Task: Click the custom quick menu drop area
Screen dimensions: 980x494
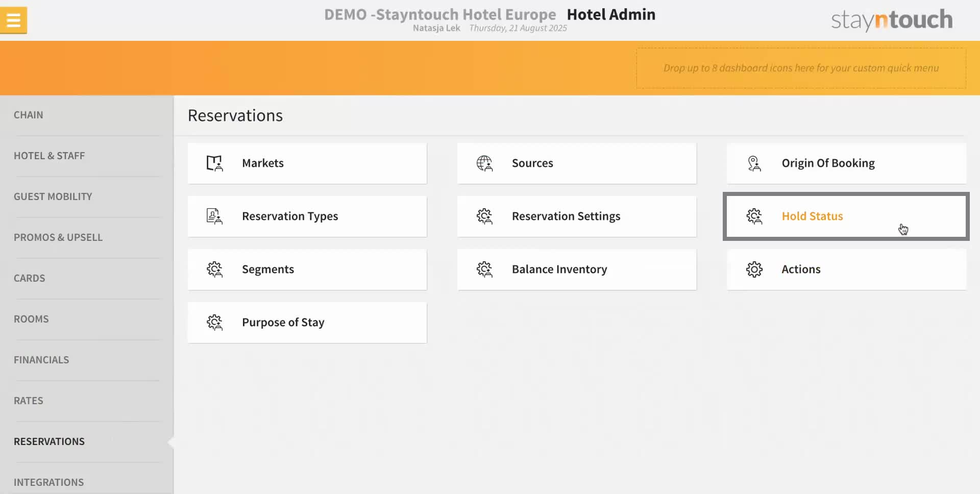Action: point(801,68)
